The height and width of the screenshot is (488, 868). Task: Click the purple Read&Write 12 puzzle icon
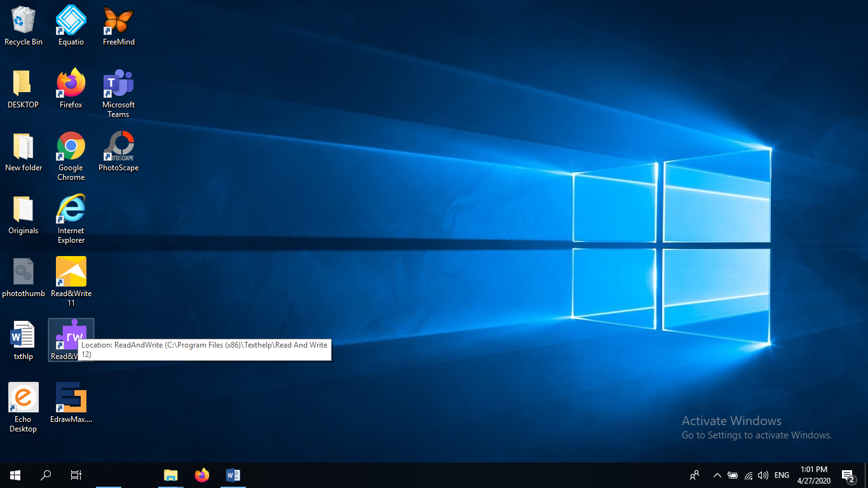[x=71, y=335]
